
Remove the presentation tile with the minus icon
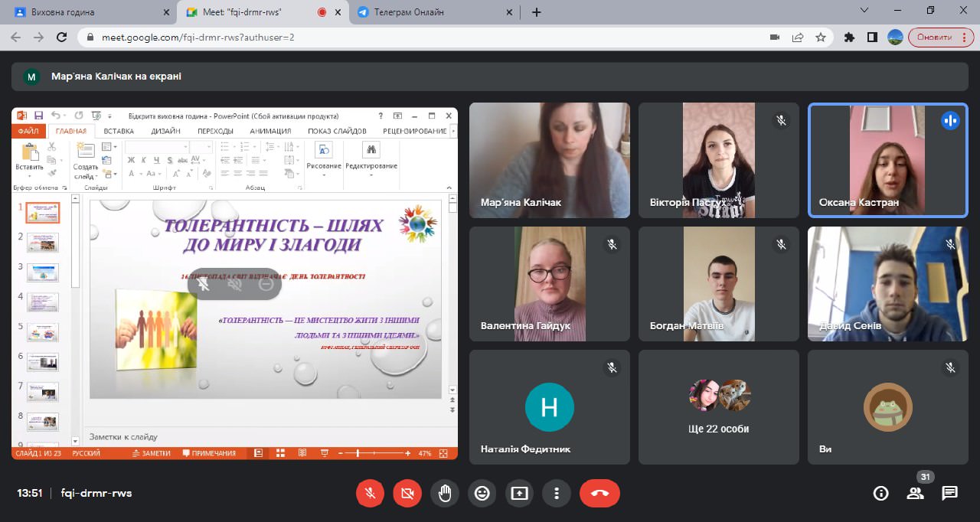[266, 284]
